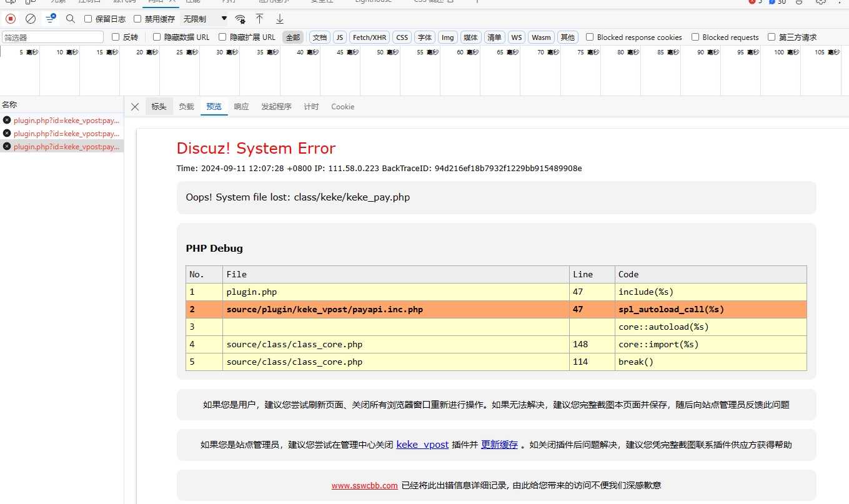Filter requests by 其他 type
The height and width of the screenshot is (504, 849).
point(568,37)
